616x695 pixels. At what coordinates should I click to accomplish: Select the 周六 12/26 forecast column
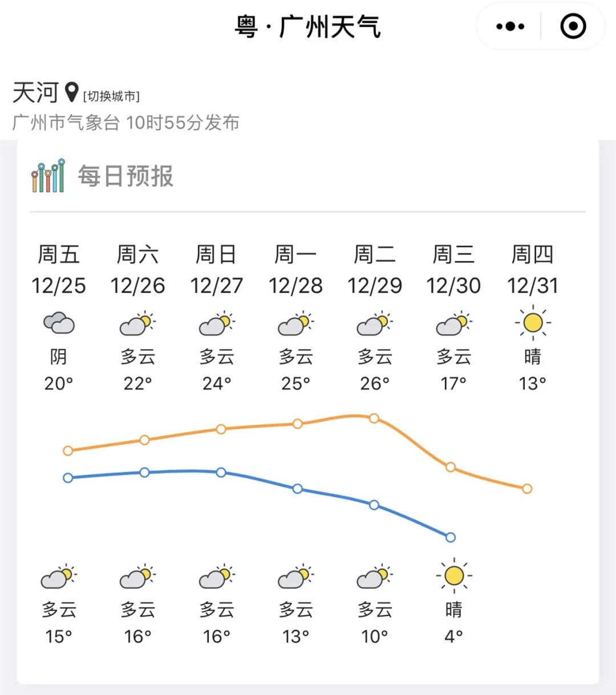coord(137,269)
